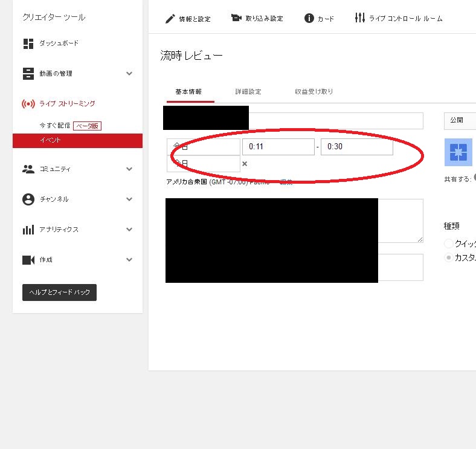Click the blue thumbnail image icon

(x=458, y=152)
